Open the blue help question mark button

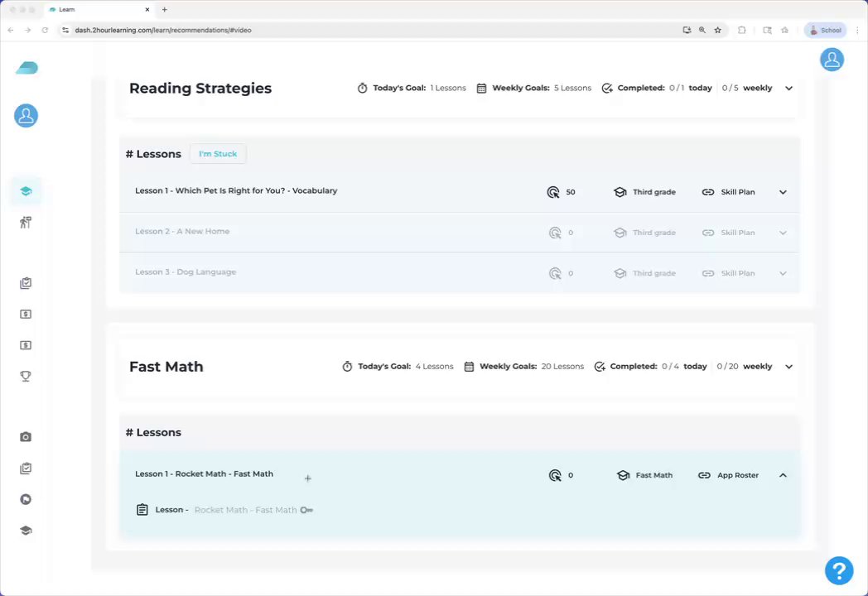[x=839, y=570]
